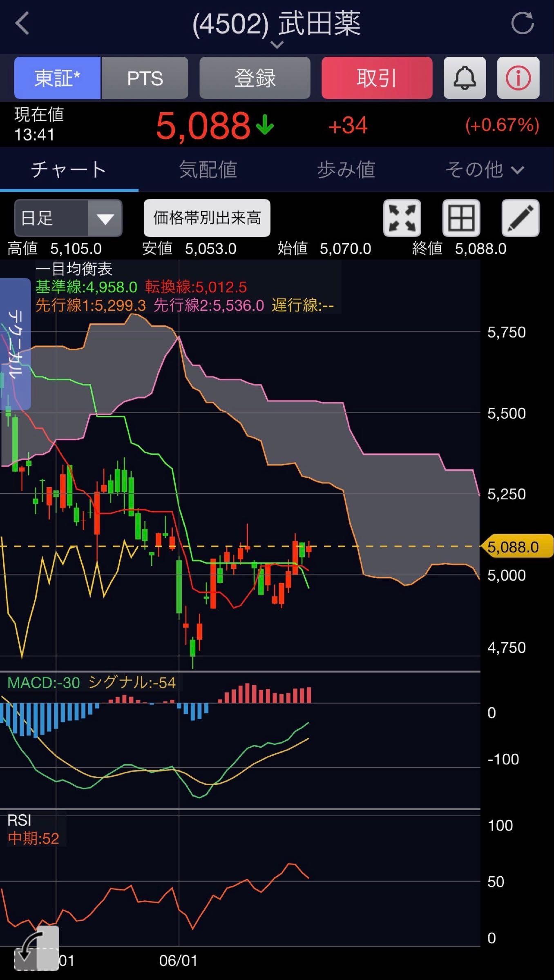
Task: Tap the 06/01 date marker
Action: coord(179,961)
